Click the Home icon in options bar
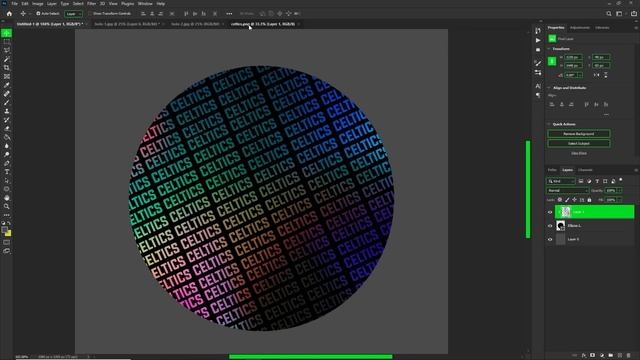Image resolution: width=640 pixels, height=360 pixels. [9, 13]
